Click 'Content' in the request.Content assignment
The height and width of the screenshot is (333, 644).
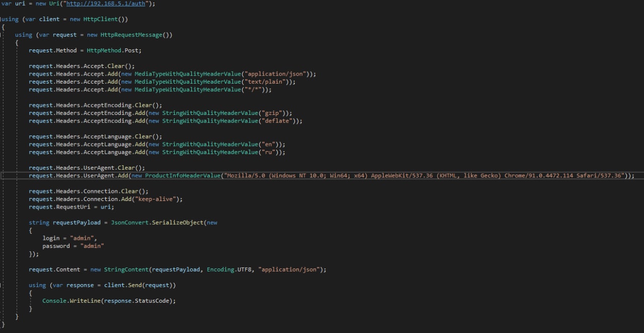pos(68,270)
